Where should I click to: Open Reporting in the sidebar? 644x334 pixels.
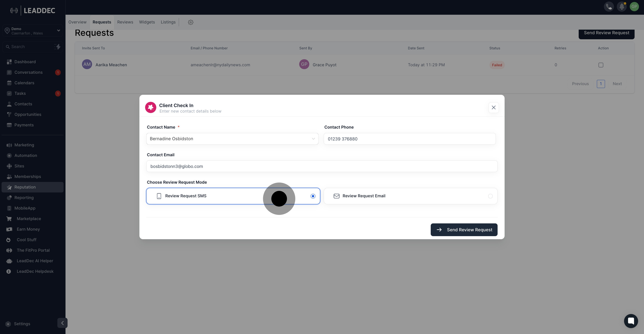(x=32, y=198)
